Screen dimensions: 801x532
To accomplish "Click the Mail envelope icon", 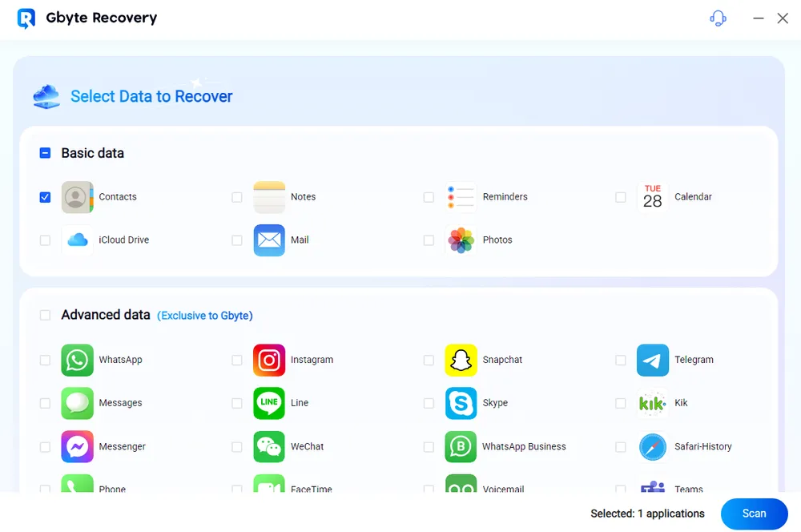I will coord(269,240).
